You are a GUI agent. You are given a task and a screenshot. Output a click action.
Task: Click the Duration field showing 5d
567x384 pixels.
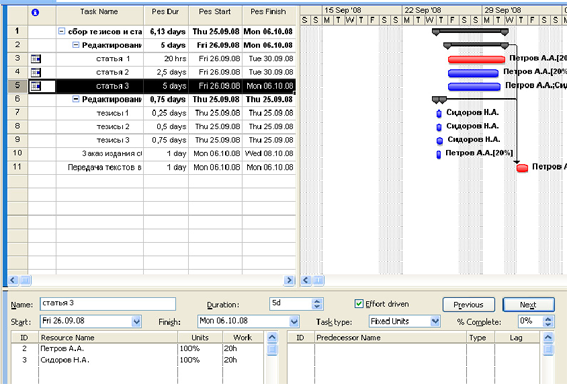(x=291, y=304)
